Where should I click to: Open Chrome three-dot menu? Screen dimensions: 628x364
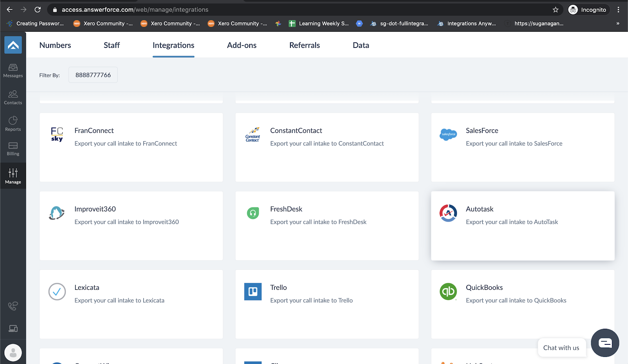[619, 10]
